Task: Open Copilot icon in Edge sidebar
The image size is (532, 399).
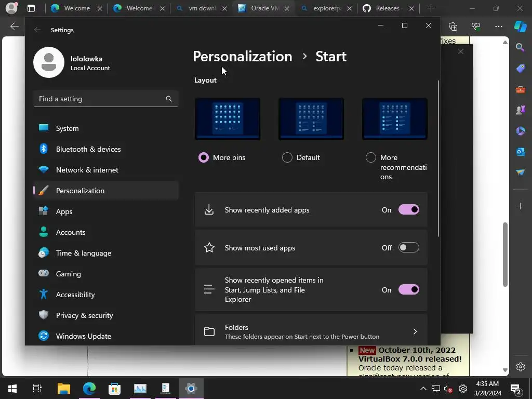Action: (x=520, y=26)
